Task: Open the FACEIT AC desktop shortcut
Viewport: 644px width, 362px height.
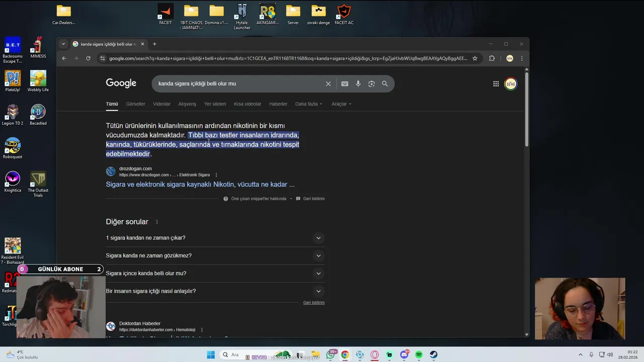Action: click(x=344, y=15)
